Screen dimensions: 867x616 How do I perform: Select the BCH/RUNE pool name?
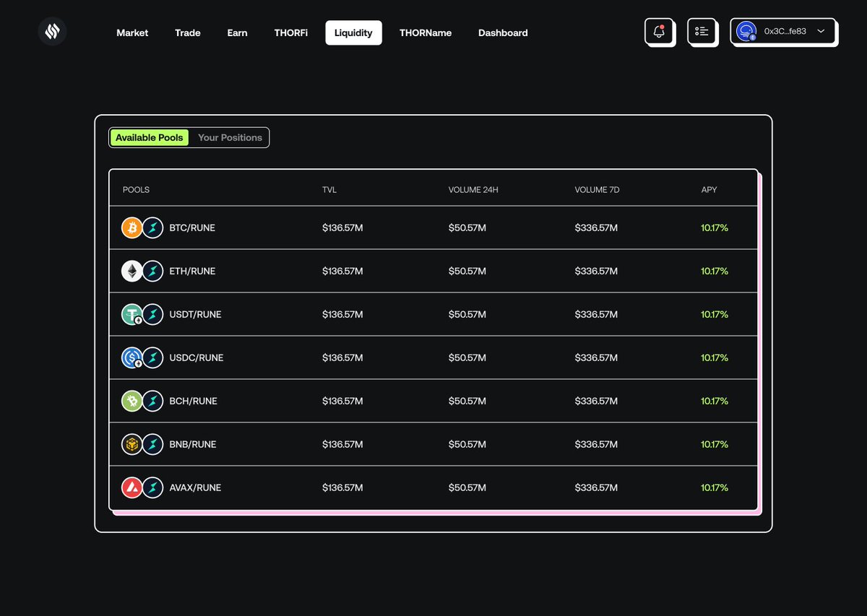[193, 401]
